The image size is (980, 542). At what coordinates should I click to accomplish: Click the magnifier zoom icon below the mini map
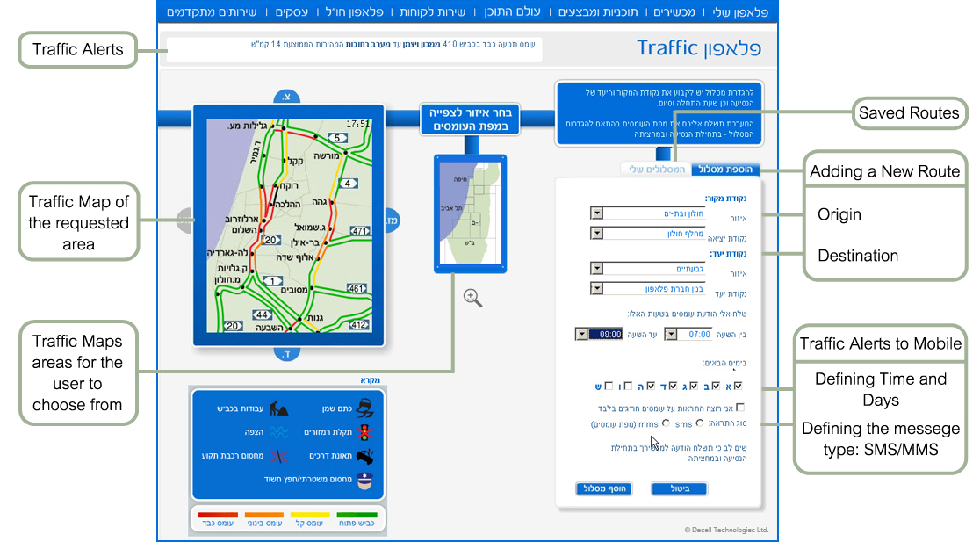(472, 298)
